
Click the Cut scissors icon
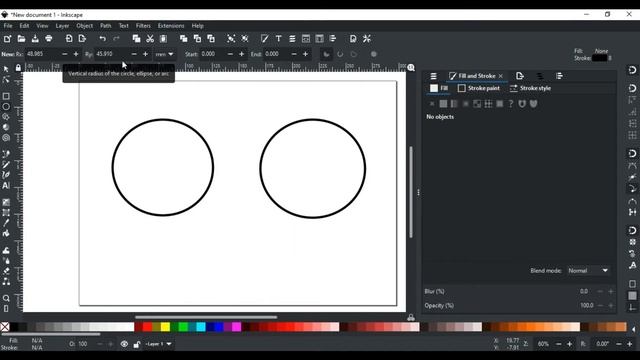(x=150, y=39)
